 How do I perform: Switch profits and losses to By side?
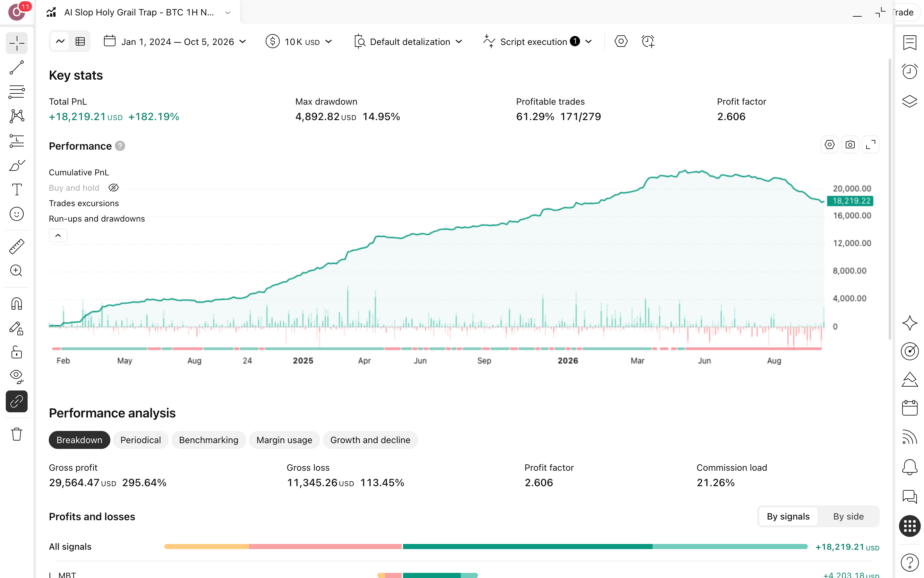point(848,516)
